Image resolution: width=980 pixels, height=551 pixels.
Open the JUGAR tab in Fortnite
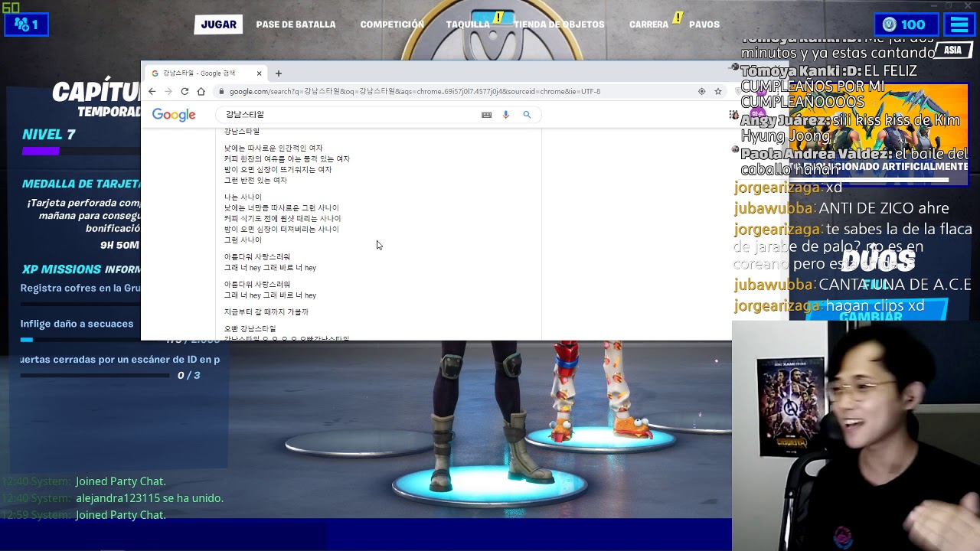click(218, 24)
